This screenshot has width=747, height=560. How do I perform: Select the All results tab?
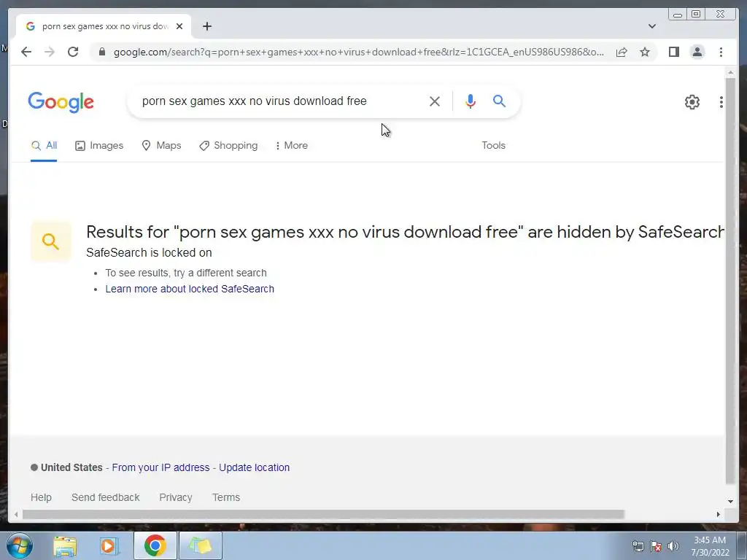(x=44, y=145)
